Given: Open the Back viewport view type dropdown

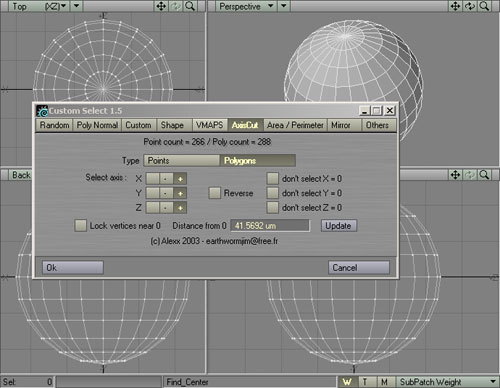Looking at the screenshot, I should tap(21, 175).
